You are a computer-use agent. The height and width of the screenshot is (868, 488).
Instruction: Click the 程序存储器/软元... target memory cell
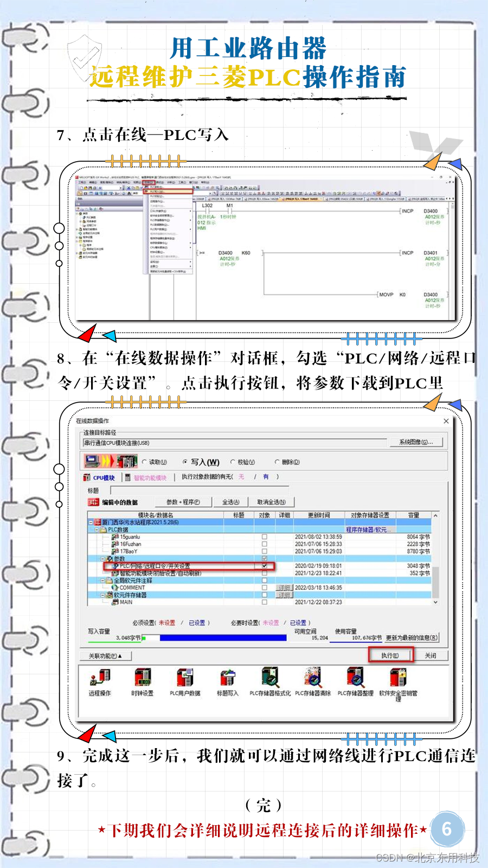370,529
